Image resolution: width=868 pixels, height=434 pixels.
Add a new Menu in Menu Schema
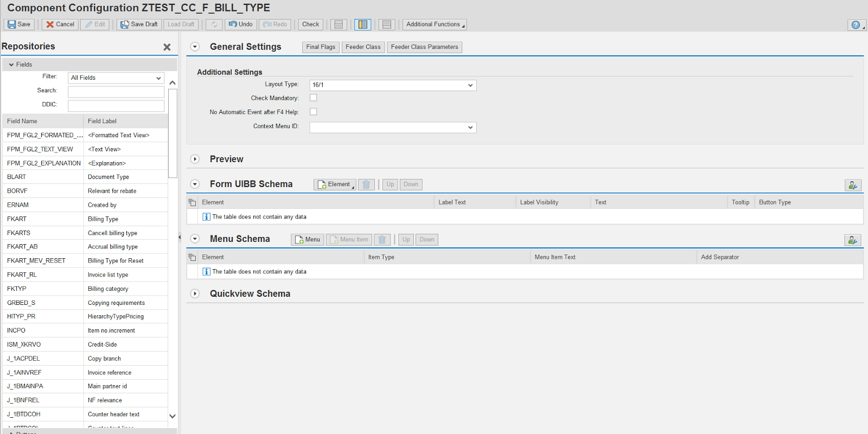[307, 240]
